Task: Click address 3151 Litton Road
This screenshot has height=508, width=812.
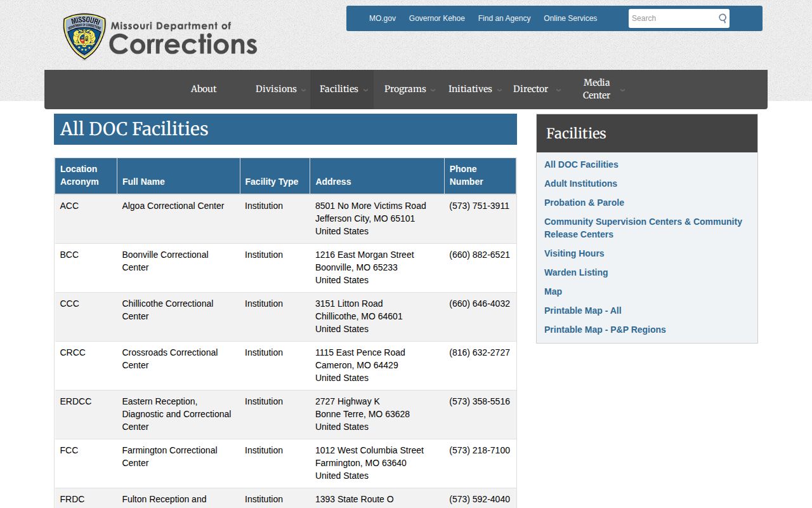Action: (349, 304)
